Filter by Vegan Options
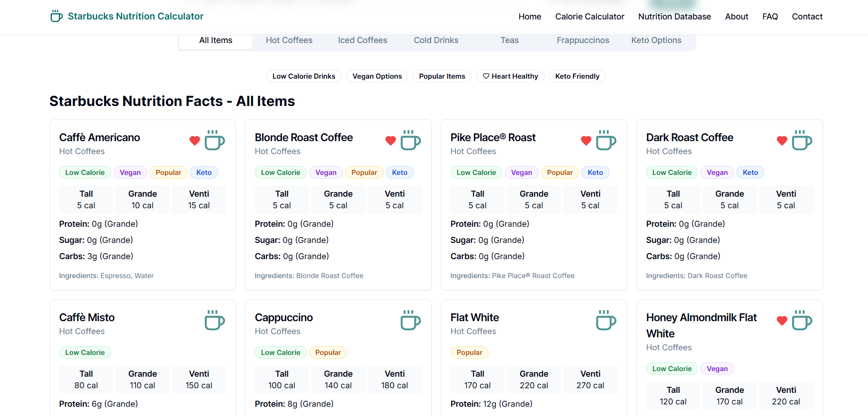Screen dimensions: 868x416 [x=377, y=76]
